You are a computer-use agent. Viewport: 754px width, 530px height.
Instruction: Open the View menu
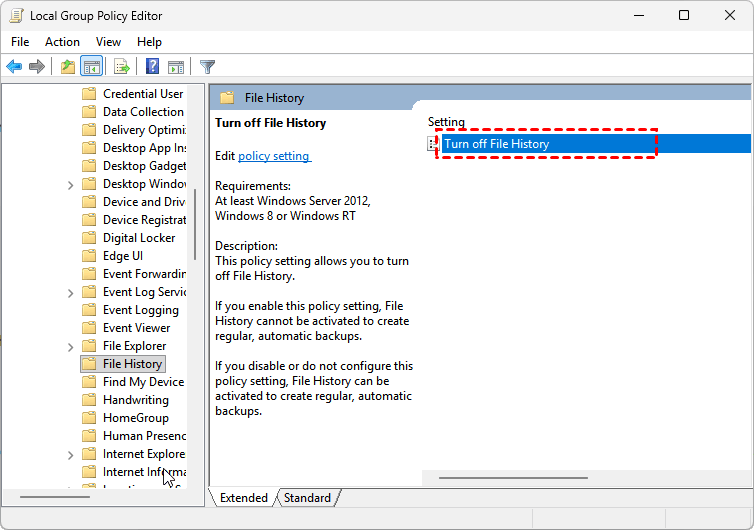click(x=108, y=42)
